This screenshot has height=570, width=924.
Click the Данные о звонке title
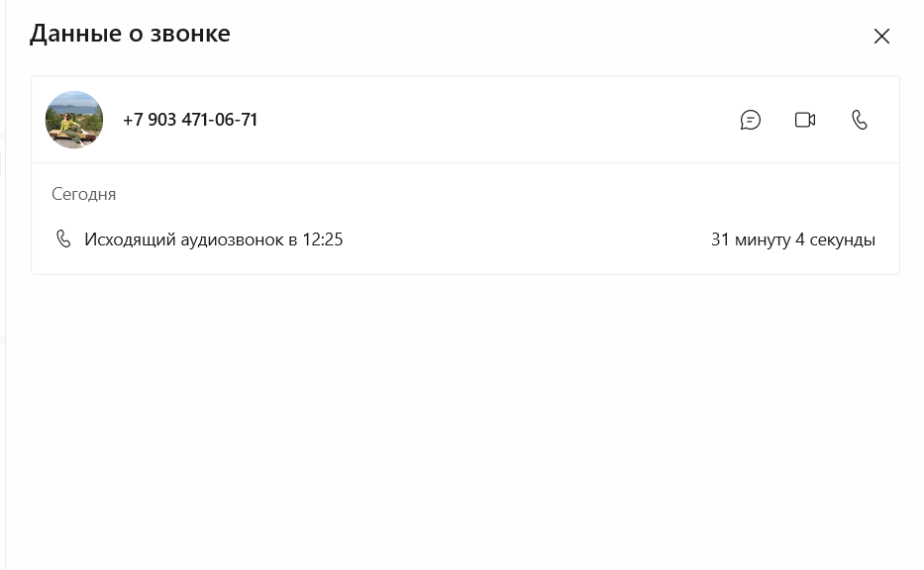131,34
